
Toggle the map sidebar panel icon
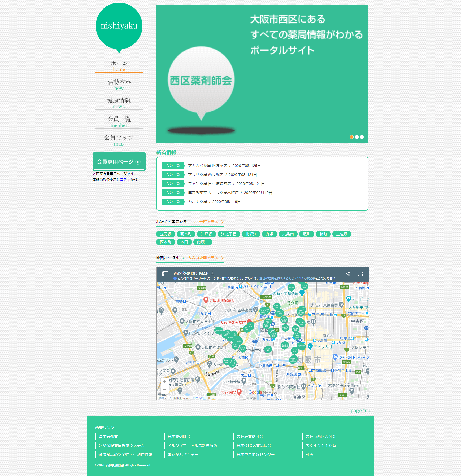coord(165,274)
